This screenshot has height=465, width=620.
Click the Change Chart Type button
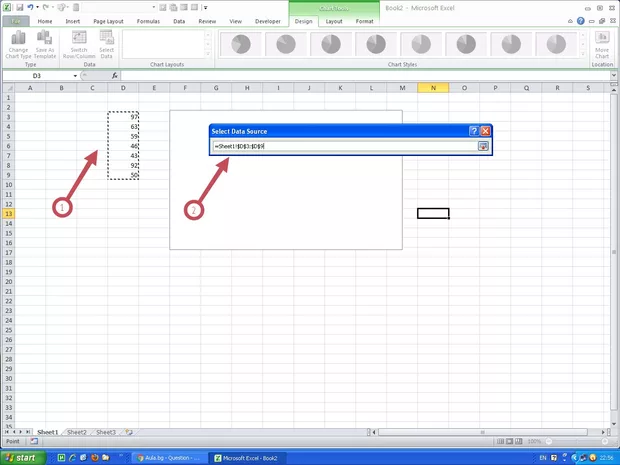tap(18, 45)
